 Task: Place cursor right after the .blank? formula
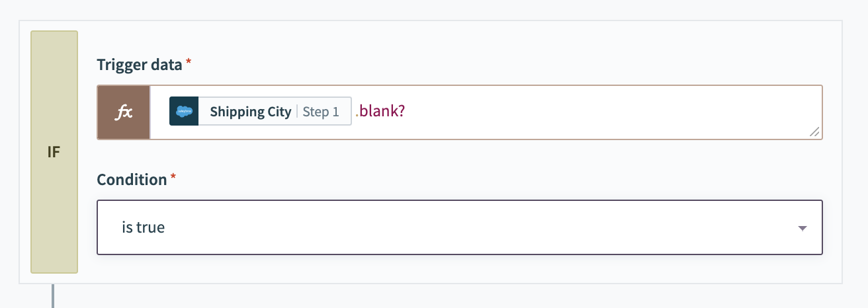[406, 112]
